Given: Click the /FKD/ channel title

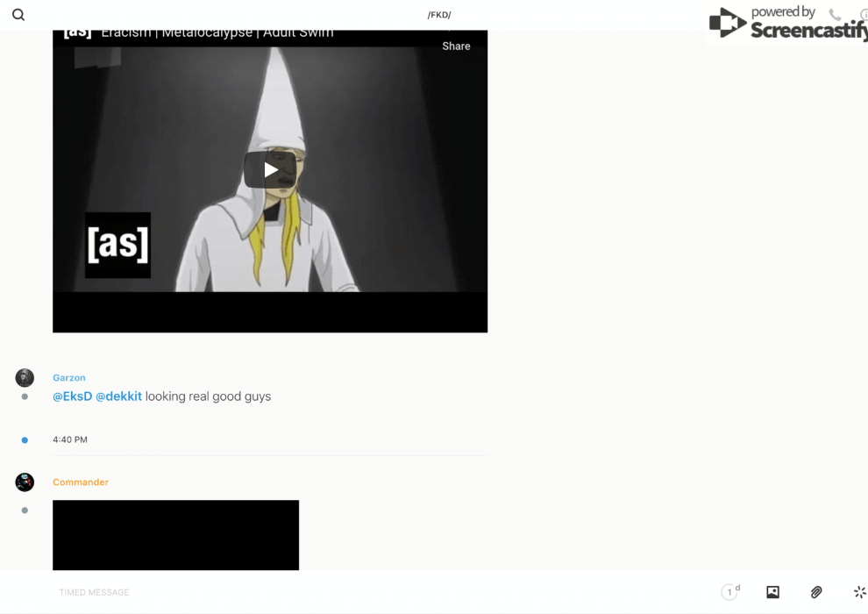Looking at the screenshot, I should tap(439, 15).
